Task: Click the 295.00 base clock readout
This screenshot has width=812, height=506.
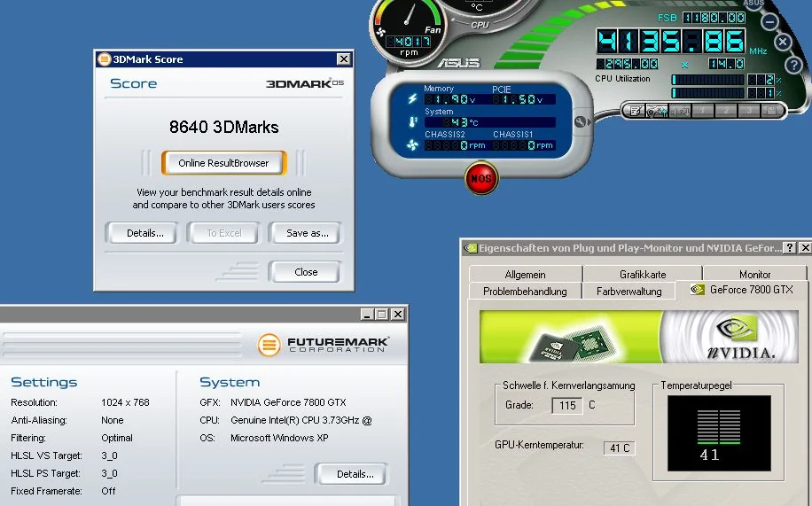Action: [628, 64]
